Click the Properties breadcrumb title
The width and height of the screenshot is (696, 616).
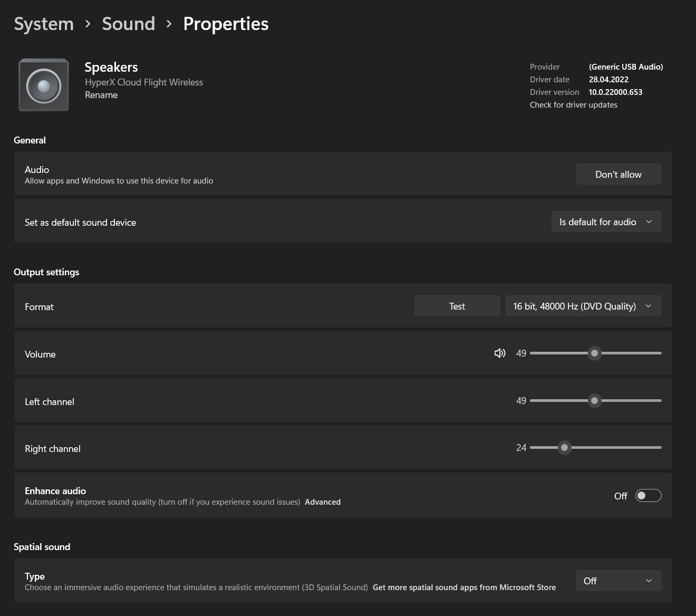pyautogui.click(x=226, y=24)
